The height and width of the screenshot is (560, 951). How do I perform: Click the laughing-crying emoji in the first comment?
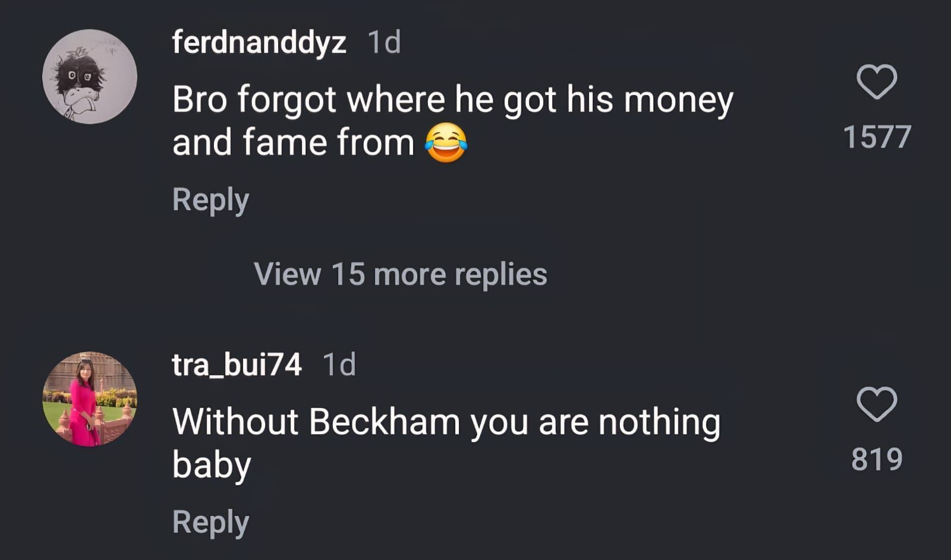[446, 143]
